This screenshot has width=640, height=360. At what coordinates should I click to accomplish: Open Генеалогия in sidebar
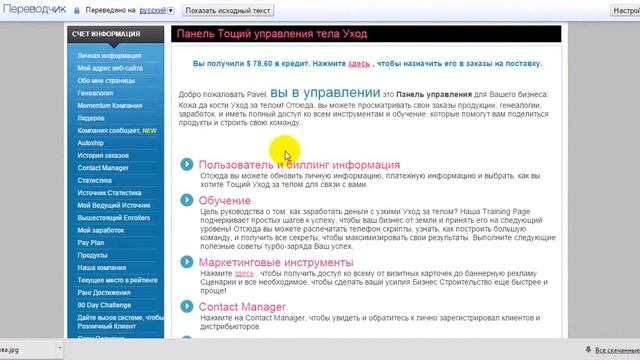click(x=95, y=93)
